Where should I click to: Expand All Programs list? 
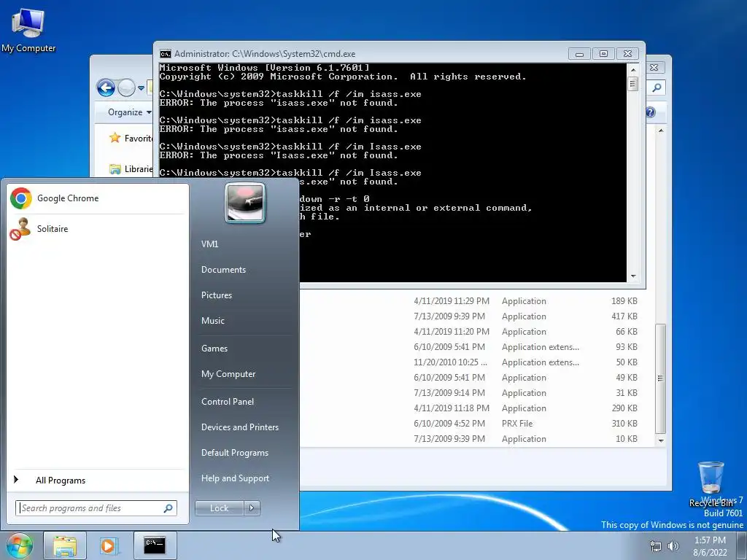98,481
